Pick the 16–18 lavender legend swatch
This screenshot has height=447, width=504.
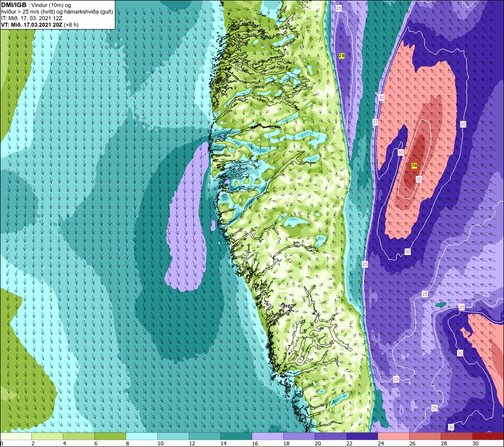[x=268, y=436]
